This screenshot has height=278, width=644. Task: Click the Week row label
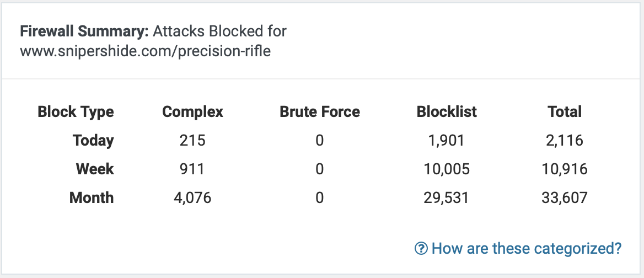[x=95, y=169]
